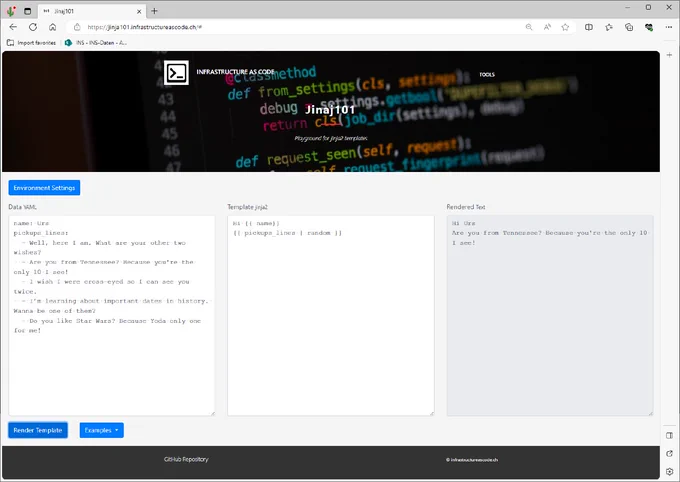Add this page to favorites with the star icon
This screenshot has width=680, height=482.
[565, 27]
